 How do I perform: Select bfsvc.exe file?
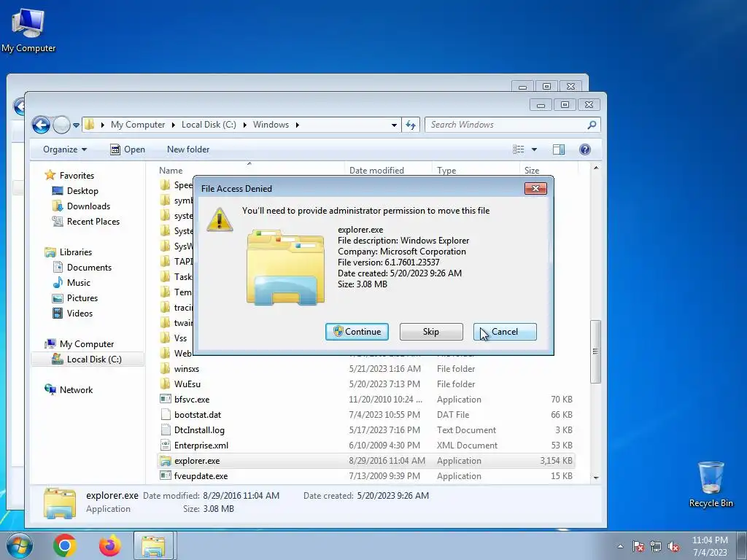[x=365, y=399]
